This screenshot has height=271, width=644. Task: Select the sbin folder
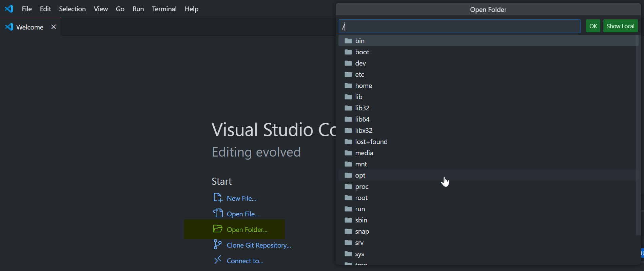pyautogui.click(x=488, y=220)
